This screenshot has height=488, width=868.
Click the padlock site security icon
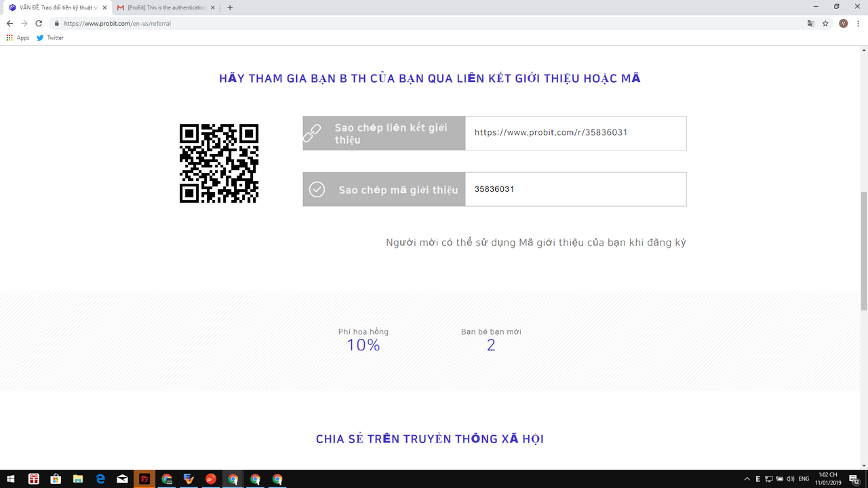point(57,23)
